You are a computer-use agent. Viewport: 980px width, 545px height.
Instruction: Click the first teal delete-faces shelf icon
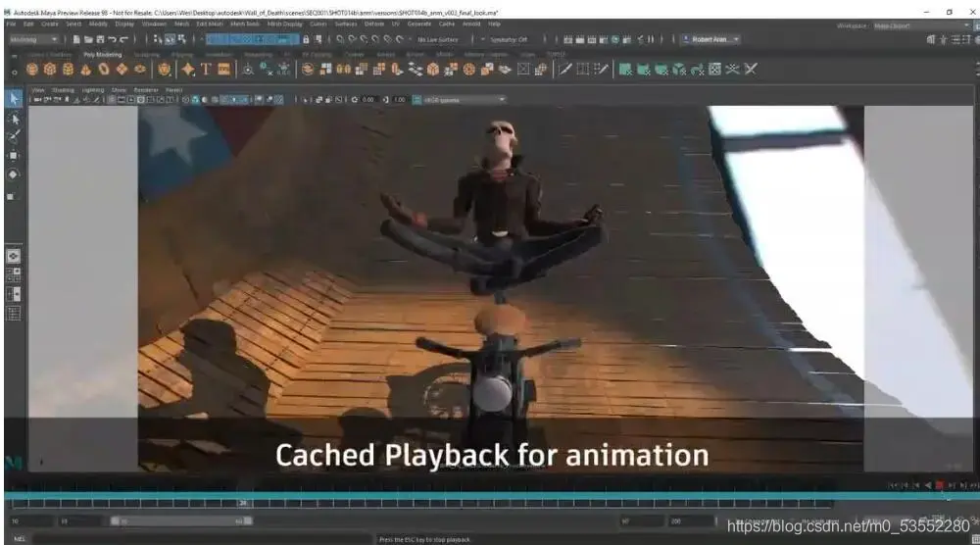coord(625,70)
